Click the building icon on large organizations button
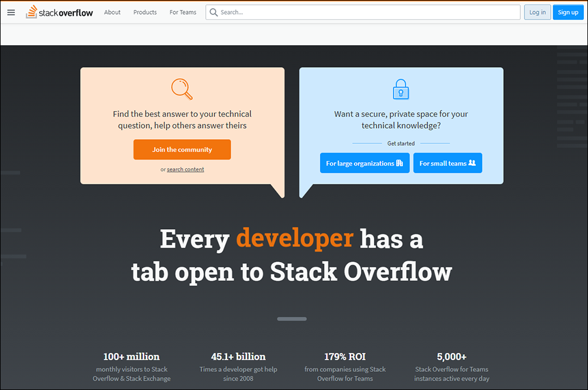The height and width of the screenshot is (390, 588). click(400, 163)
